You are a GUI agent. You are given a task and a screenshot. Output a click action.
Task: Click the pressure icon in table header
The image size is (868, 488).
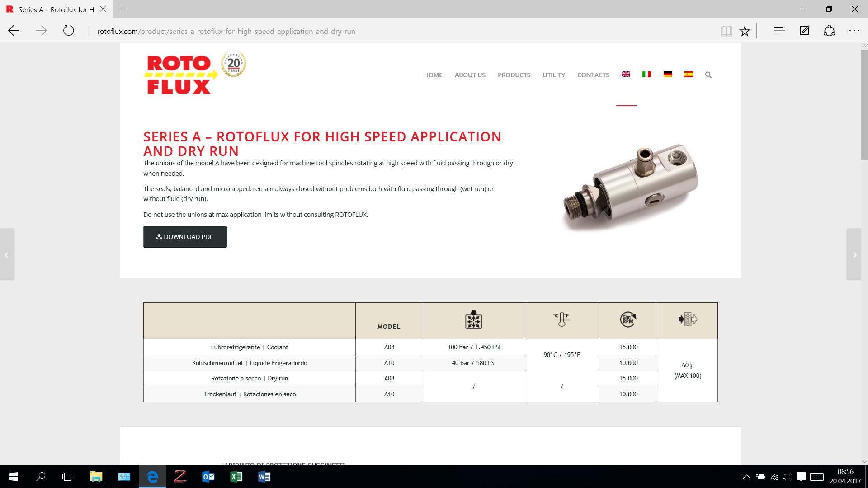(474, 319)
